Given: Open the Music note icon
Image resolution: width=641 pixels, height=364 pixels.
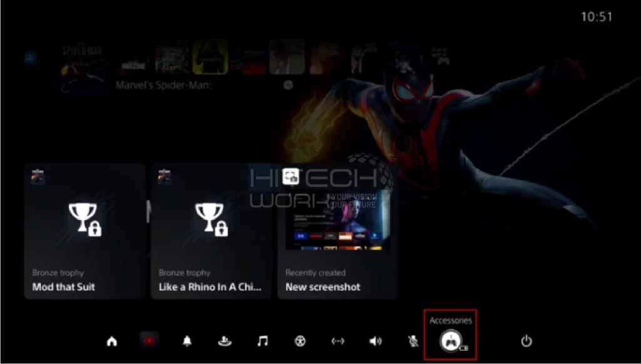Looking at the screenshot, I should pos(262,341).
